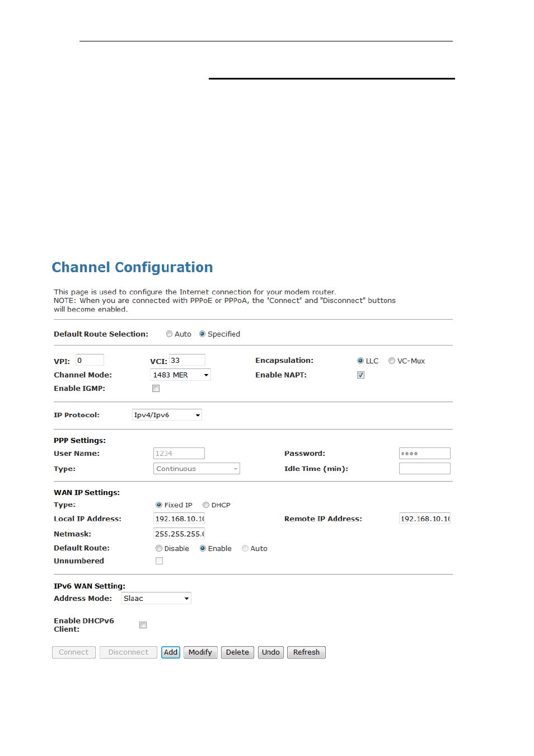
Task: Click the Channel Configuration heading
Action: tap(132, 268)
